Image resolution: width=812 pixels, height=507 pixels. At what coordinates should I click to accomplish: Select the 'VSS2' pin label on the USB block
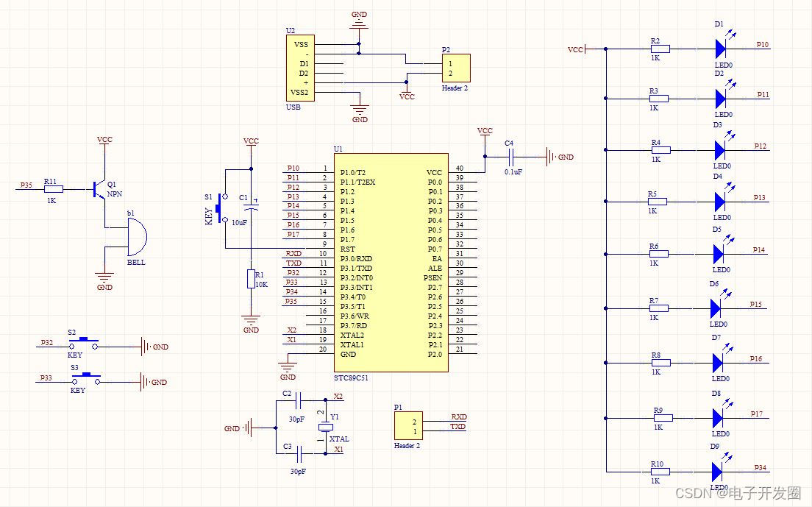(x=299, y=92)
